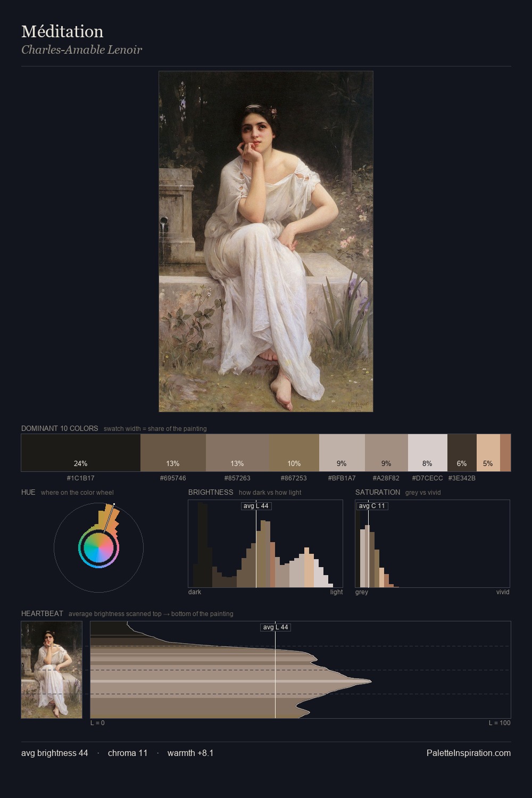Click the SATURATION section heading
This screenshot has width=532, height=798.
pos(378,492)
